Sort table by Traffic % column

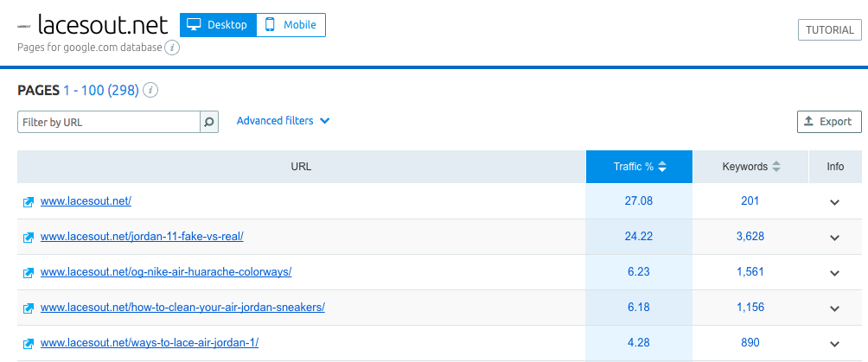click(640, 167)
